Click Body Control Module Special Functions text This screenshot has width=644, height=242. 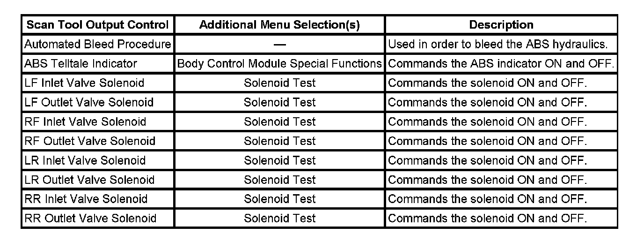pyautogui.click(x=279, y=64)
